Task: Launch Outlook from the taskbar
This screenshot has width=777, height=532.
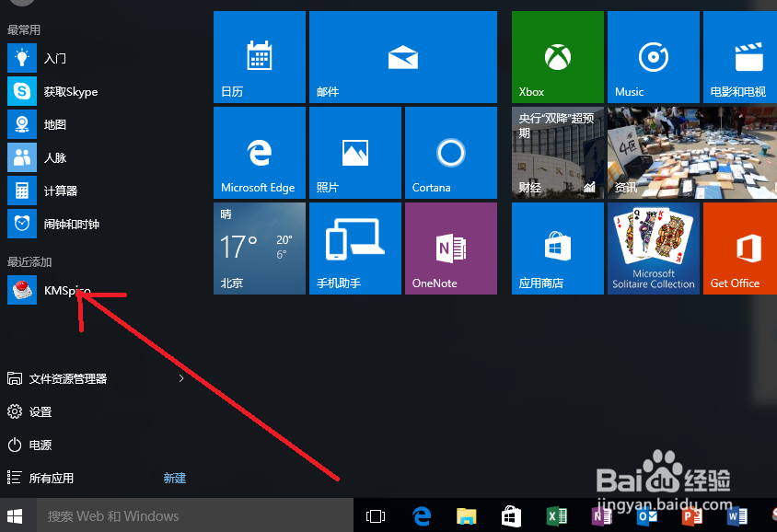Action: pos(646,516)
